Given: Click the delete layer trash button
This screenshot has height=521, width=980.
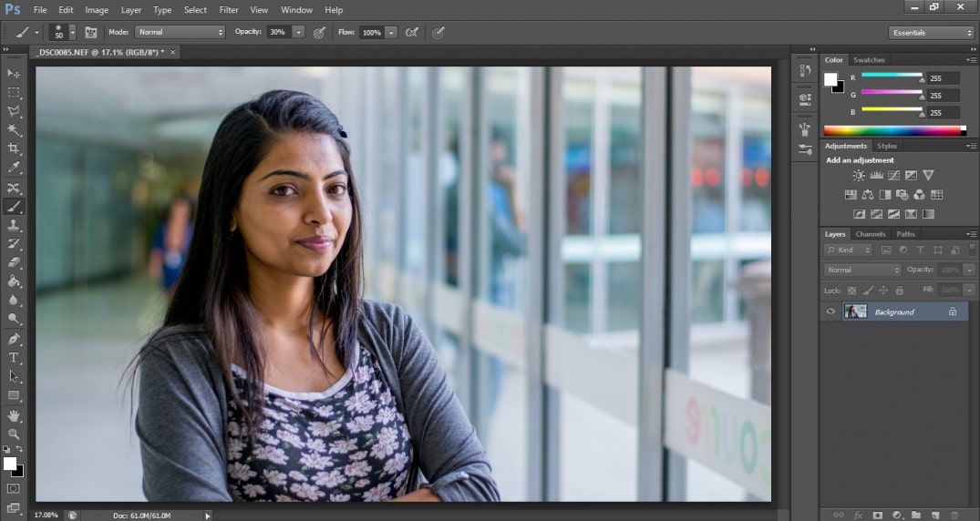Looking at the screenshot, I should point(954,515).
